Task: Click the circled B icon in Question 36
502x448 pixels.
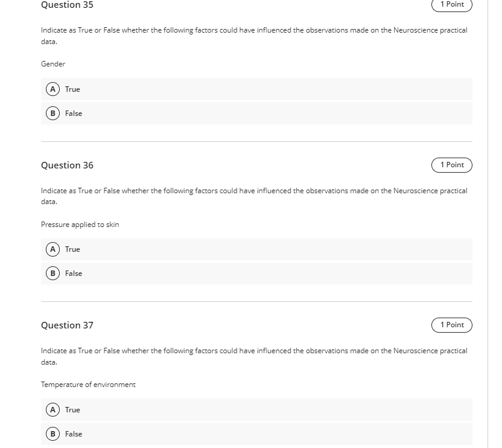Action: [x=53, y=274]
